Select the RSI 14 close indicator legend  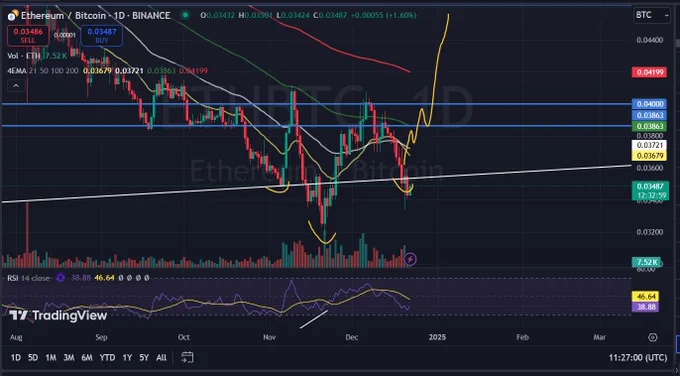coord(29,278)
